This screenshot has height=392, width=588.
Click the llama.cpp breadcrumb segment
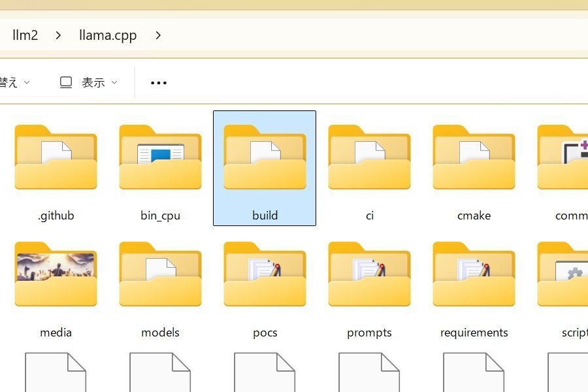[108, 36]
